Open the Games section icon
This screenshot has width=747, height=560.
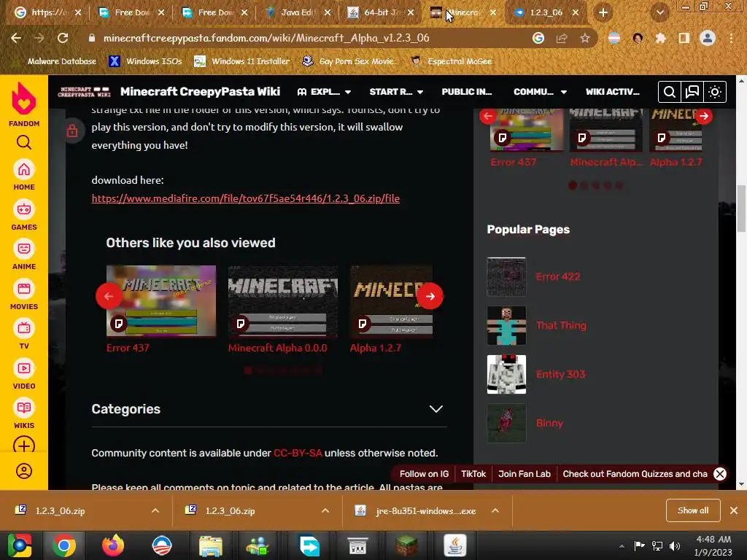click(24, 209)
